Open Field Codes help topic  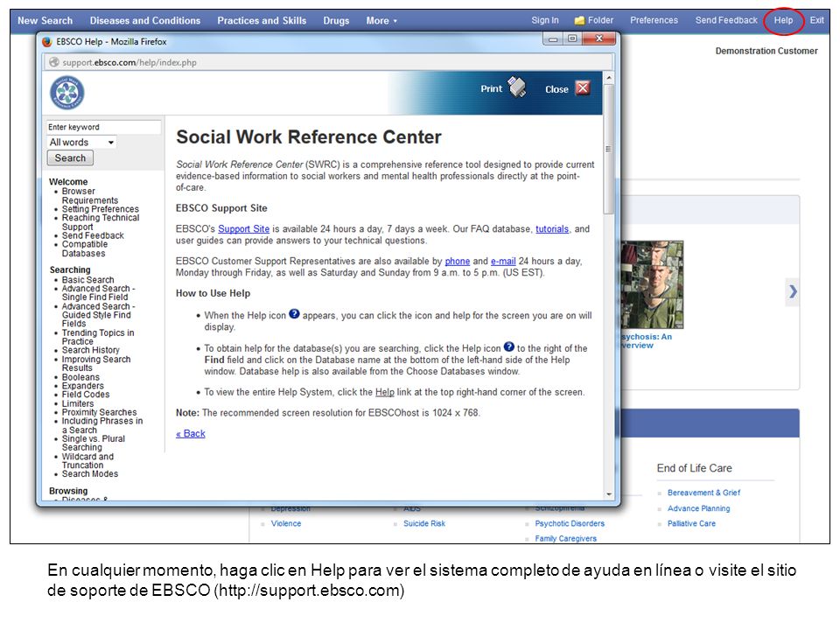tap(85, 395)
